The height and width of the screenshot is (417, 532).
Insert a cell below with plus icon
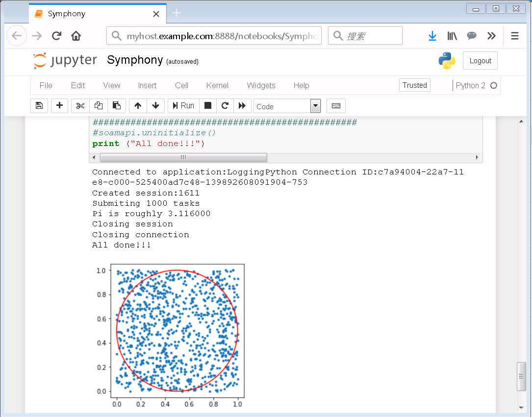pyautogui.click(x=60, y=106)
